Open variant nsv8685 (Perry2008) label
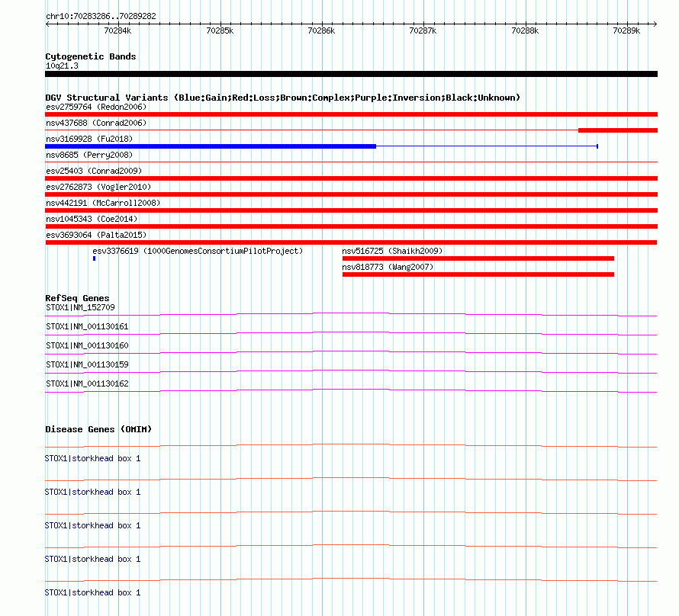Viewport: 679px width, 616px height. click(x=89, y=155)
